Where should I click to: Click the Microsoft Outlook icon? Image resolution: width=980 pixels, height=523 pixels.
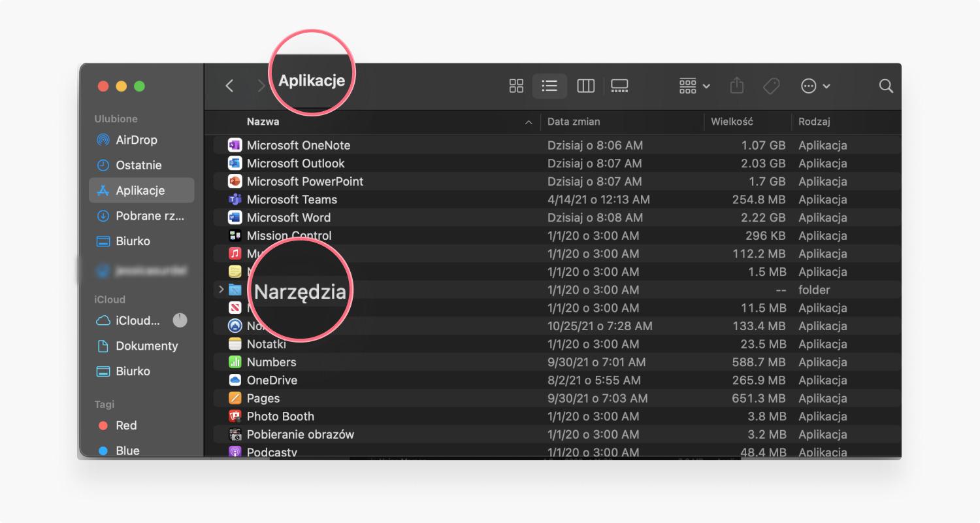tap(235, 163)
